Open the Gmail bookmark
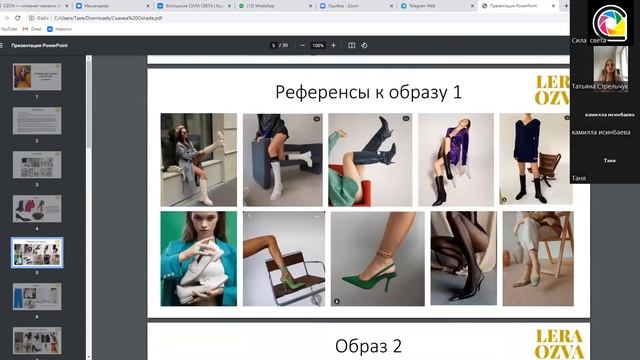Screen dimensions: 640x360 [32, 29]
